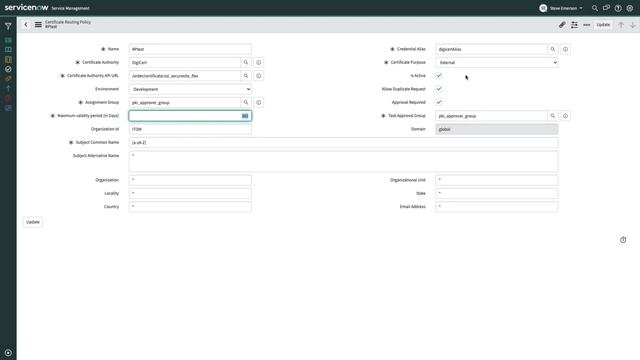640x360 pixels.
Task: Click the Task Approval Group text field
Action: [491, 116]
